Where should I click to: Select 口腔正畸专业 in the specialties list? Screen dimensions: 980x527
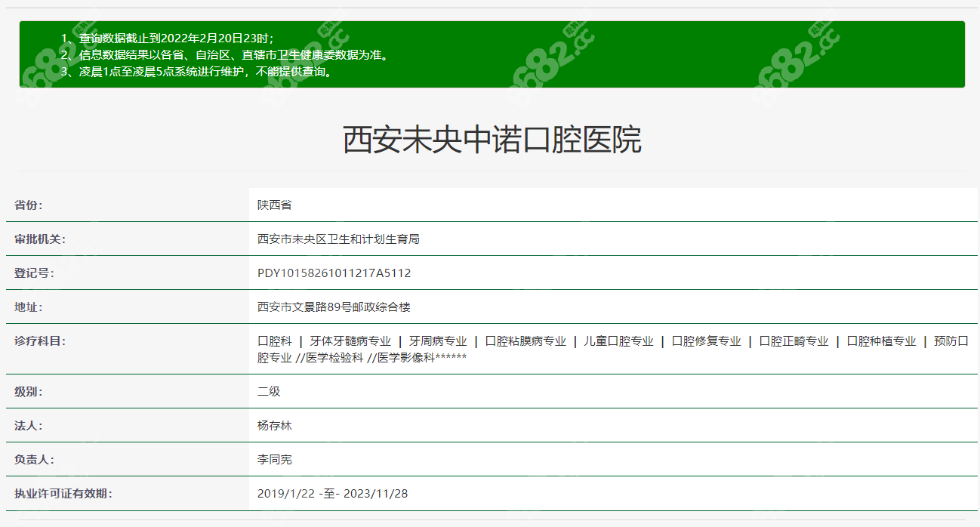tap(794, 341)
